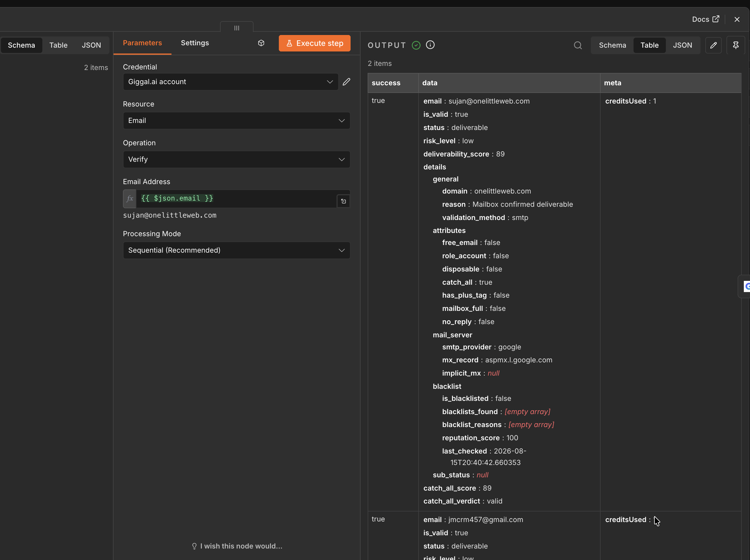The image size is (750, 560).
Task: Select input Table view
Action: pos(58,45)
